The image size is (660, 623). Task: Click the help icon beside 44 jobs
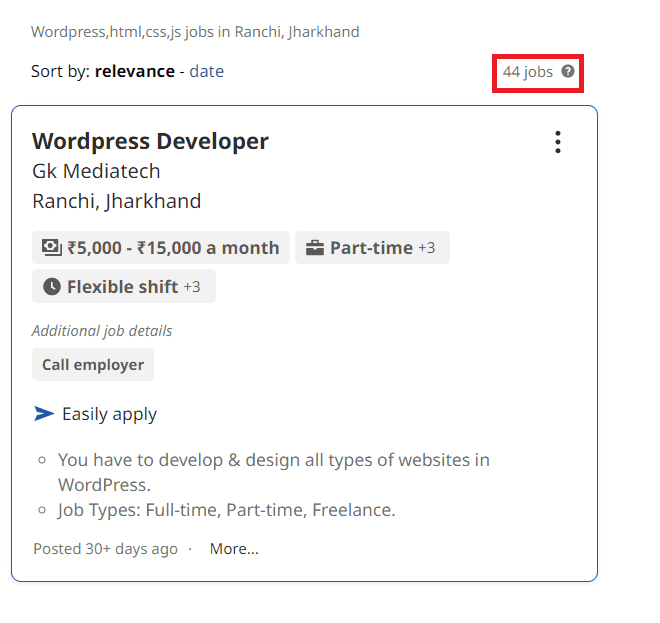568,72
